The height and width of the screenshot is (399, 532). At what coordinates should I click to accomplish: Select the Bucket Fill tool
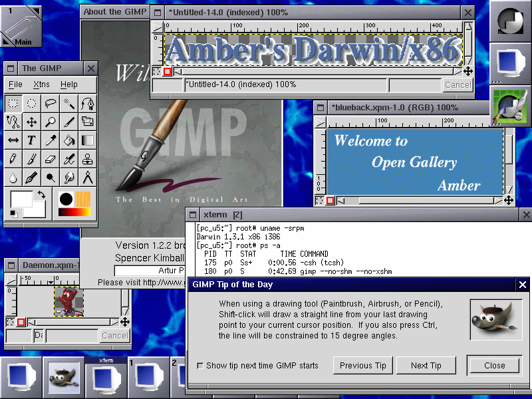(x=69, y=140)
